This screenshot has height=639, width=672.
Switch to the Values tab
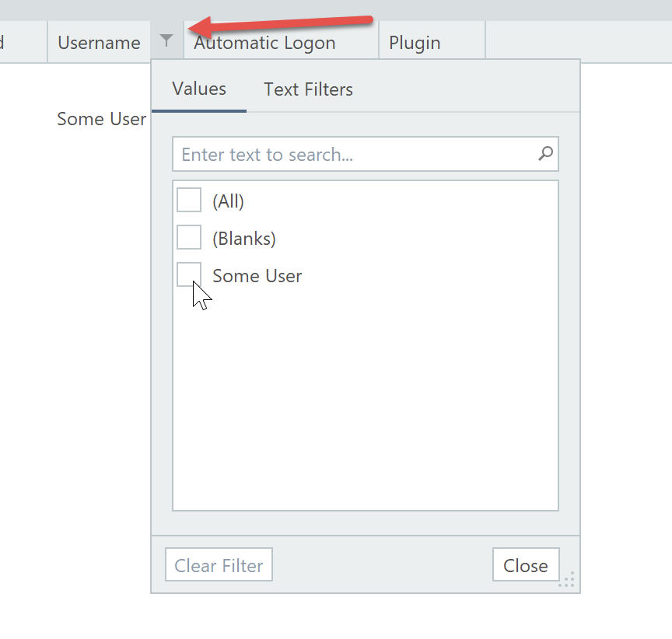(199, 89)
